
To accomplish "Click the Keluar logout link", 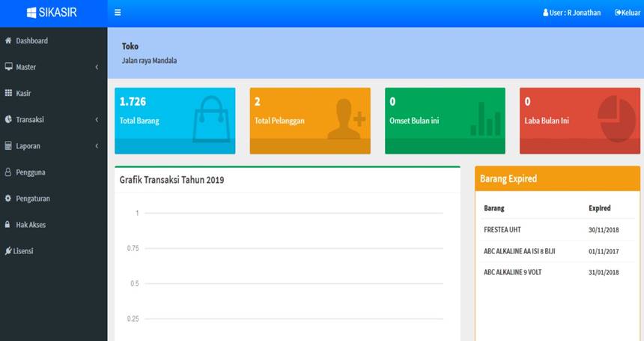I will (627, 13).
